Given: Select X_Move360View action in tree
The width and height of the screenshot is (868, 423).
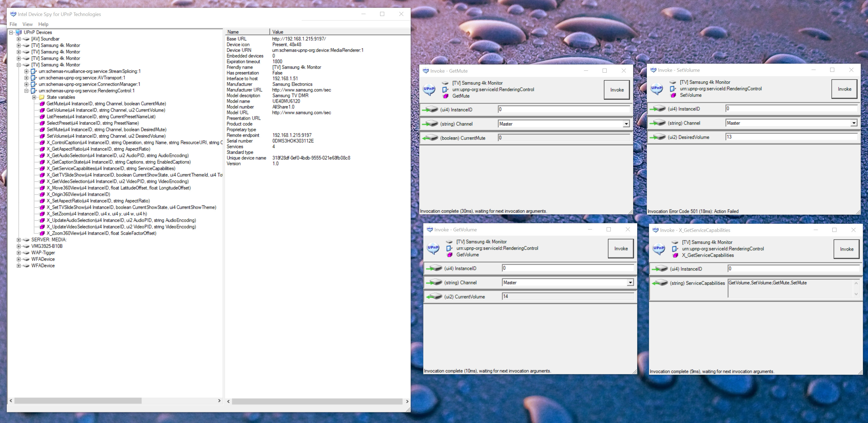Looking at the screenshot, I should [x=119, y=188].
